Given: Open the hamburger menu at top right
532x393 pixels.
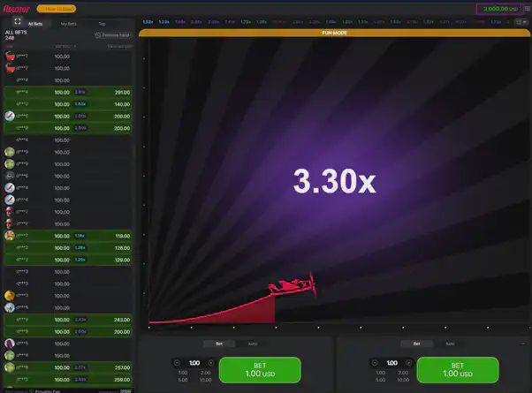Looking at the screenshot, I should point(526,9).
